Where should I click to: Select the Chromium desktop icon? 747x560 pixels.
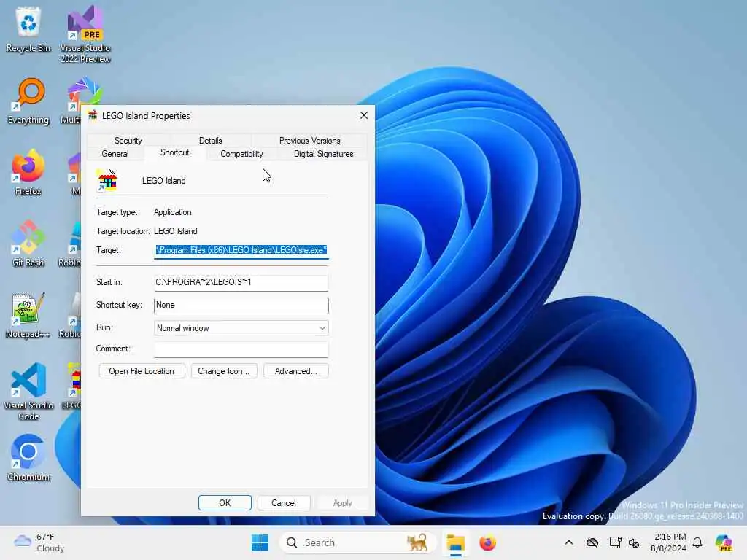[28, 458]
